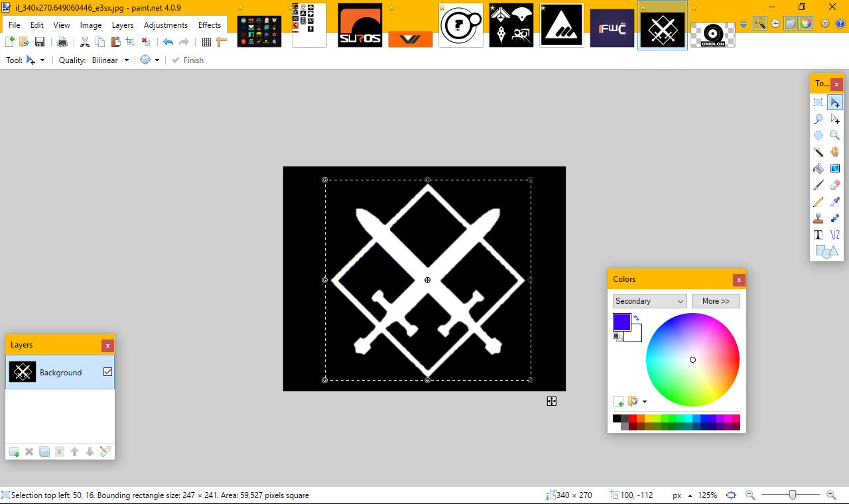
Task: Activate the Line/Curve tool
Action: [835, 235]
